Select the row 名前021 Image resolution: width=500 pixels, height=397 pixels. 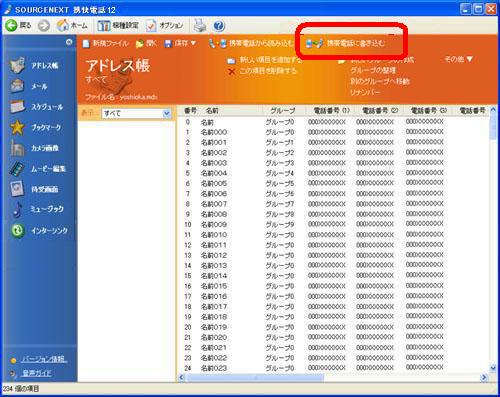click(334, 348)
